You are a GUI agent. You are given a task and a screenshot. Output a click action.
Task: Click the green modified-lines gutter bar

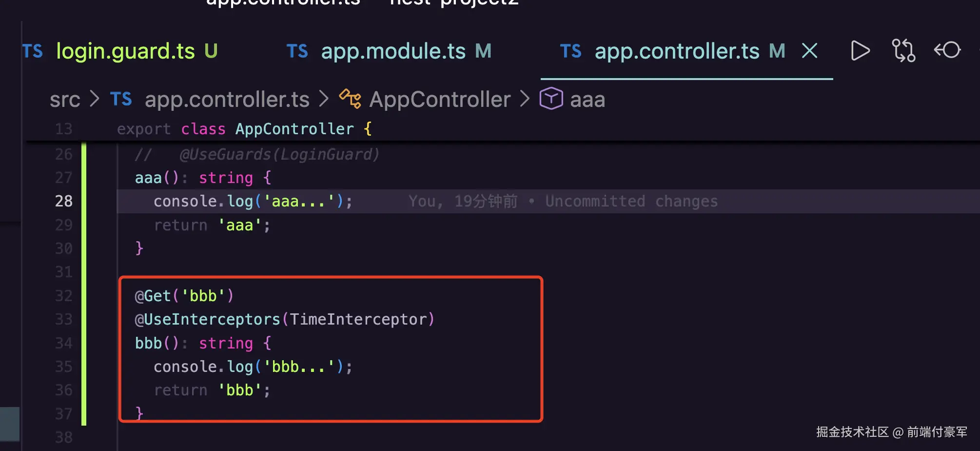point(84,283)
